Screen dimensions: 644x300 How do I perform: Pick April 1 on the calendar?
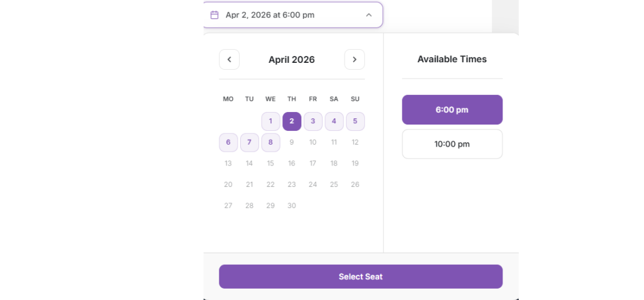point(270,121)
